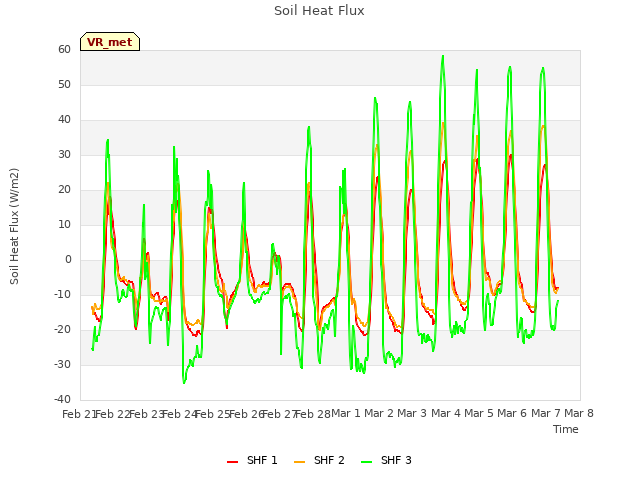
Task: Click the Feb 22 x-axis tick label
Action: pos(112,414)
